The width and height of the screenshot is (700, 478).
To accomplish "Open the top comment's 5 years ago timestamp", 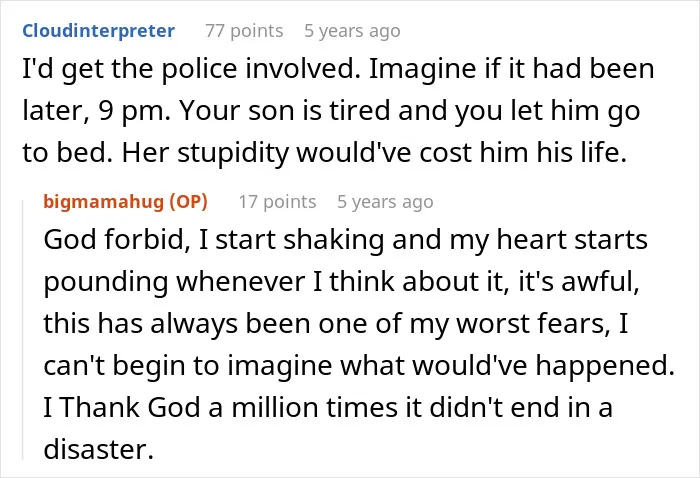I will click(x=352, y=31).
